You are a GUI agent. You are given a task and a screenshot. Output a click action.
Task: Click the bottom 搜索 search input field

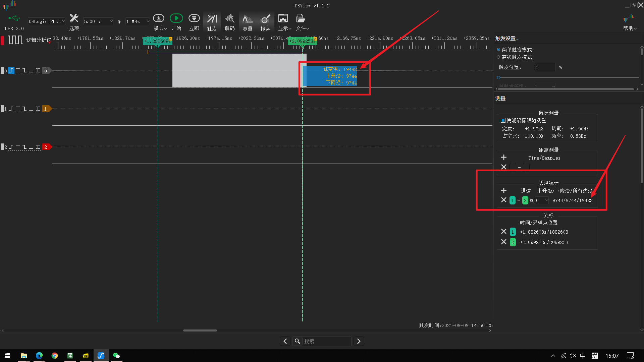click(x=326, y=341)
